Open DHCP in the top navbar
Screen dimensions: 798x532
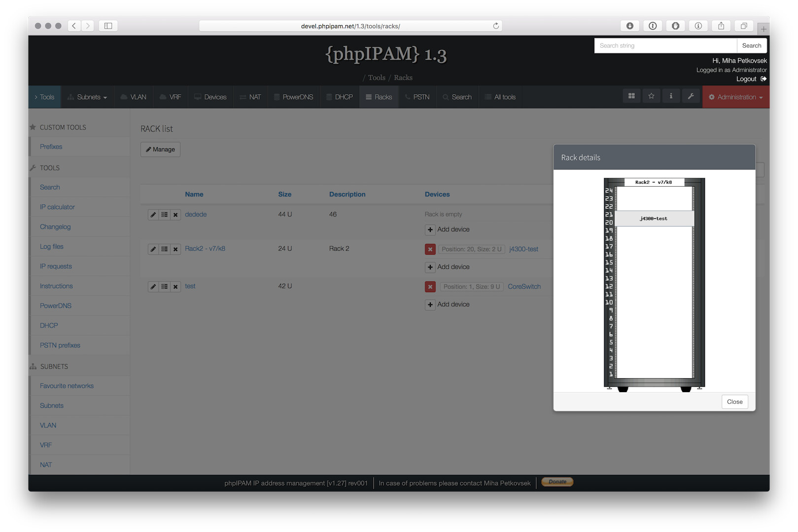pos(340,97)
